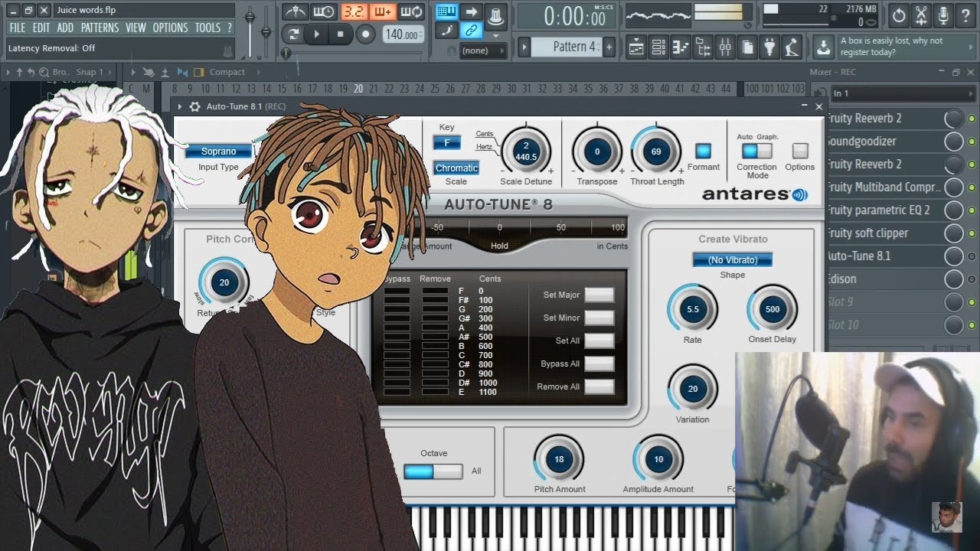Open the mixer faders icon

click(x=724, y=47)
